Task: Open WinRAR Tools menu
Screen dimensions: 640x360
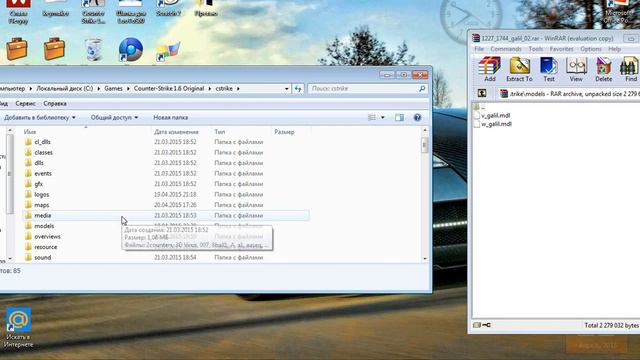Action: point(536,49)
